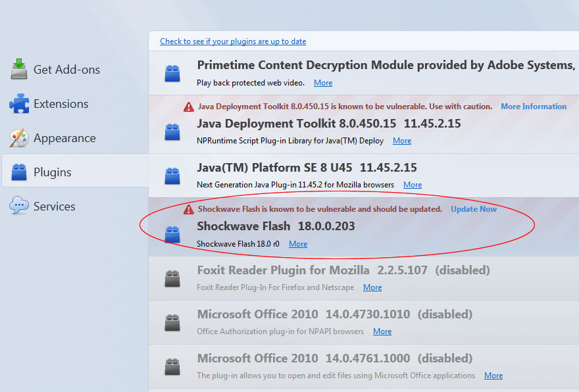Show More for Java(TM) Platform SE 8
The image size is (579, 392).
tap(413, 185)
